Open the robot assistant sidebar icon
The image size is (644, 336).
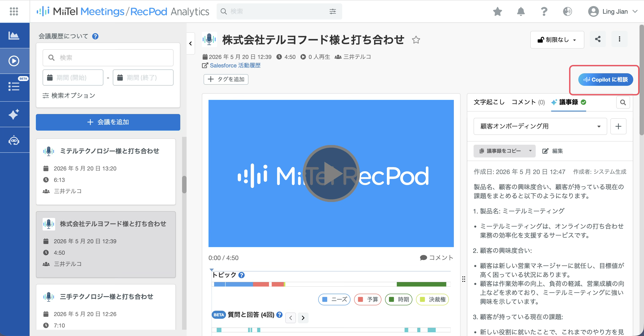(x=14, y=140)
